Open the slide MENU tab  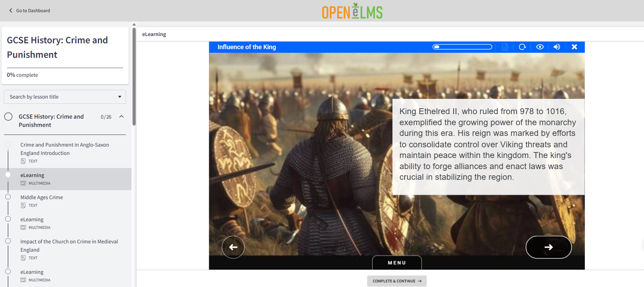[396, 262]
